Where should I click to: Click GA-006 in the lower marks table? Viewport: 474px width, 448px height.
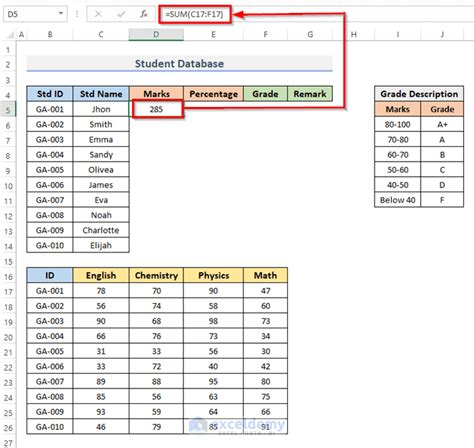[x=50, y=366]
